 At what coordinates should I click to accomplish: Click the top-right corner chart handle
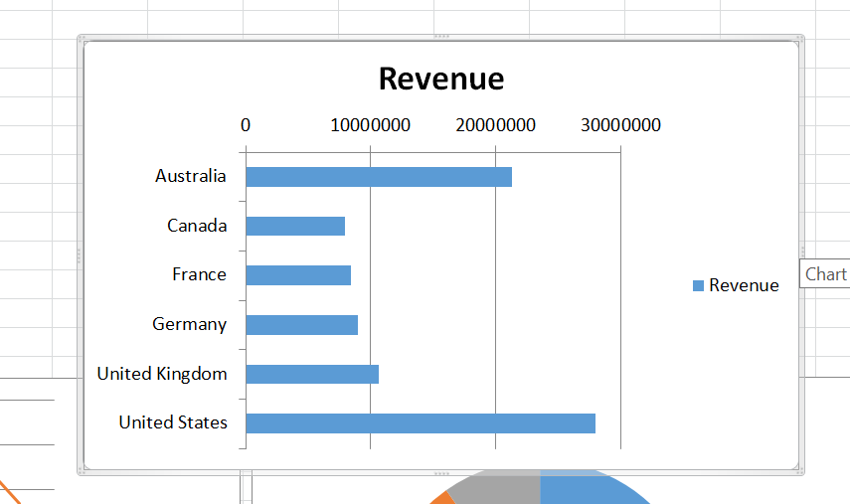(x=800, y=39)
